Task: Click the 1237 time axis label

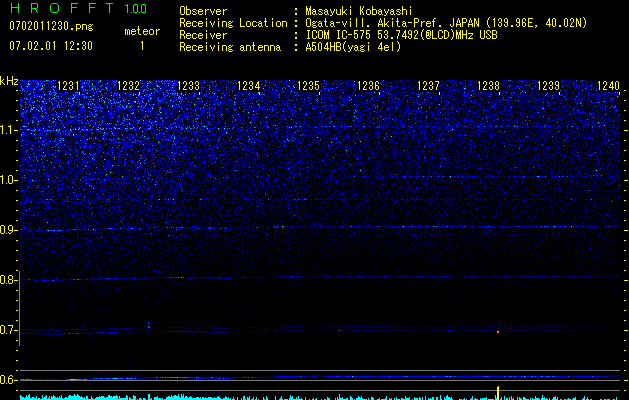Action: click(x=428, y=86)
